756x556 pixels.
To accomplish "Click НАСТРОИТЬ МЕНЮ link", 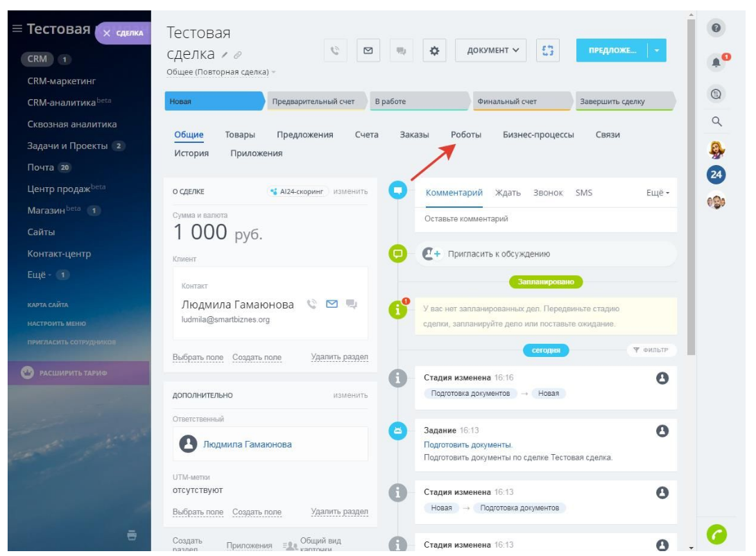I will click(56, 323).
